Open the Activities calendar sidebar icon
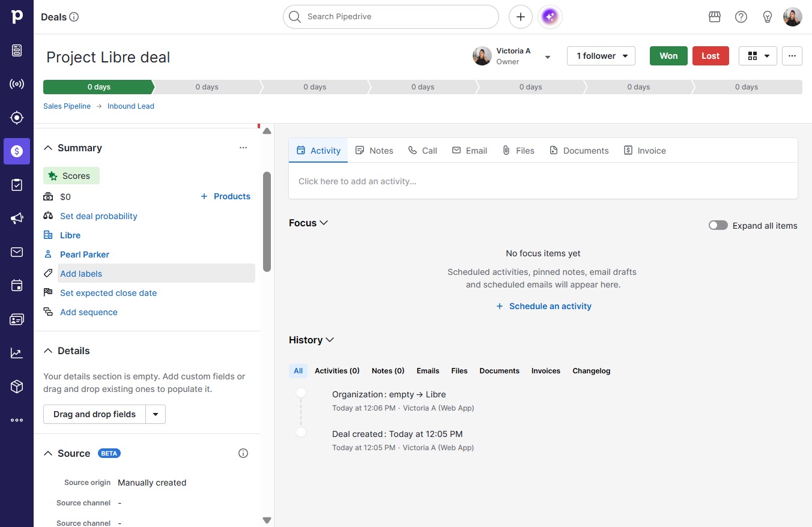The image size is (812, 527). click(17, 286)
